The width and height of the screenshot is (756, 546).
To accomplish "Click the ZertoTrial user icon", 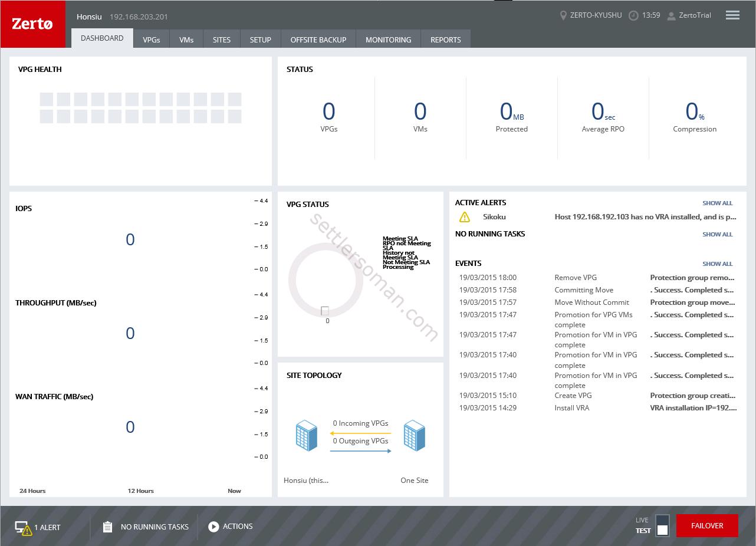I will click(x=671, y=16).
